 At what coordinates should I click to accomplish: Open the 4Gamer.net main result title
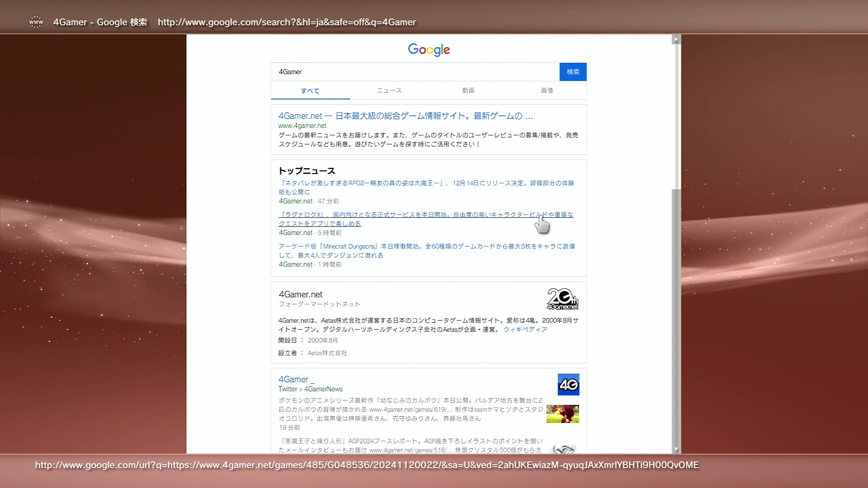[x=406, y=116]
